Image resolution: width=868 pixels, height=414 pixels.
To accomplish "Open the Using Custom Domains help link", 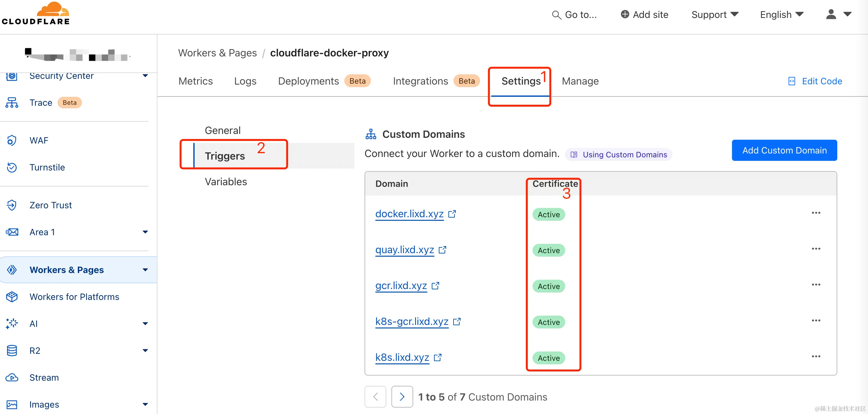I will [619, 155].
